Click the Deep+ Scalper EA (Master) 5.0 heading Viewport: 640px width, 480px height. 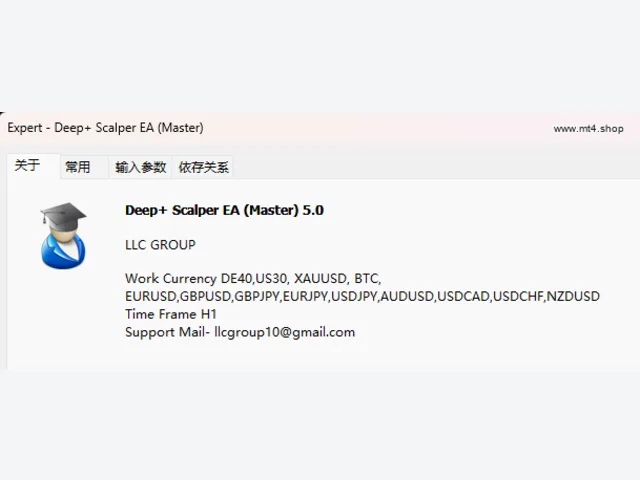click(224, 210)
